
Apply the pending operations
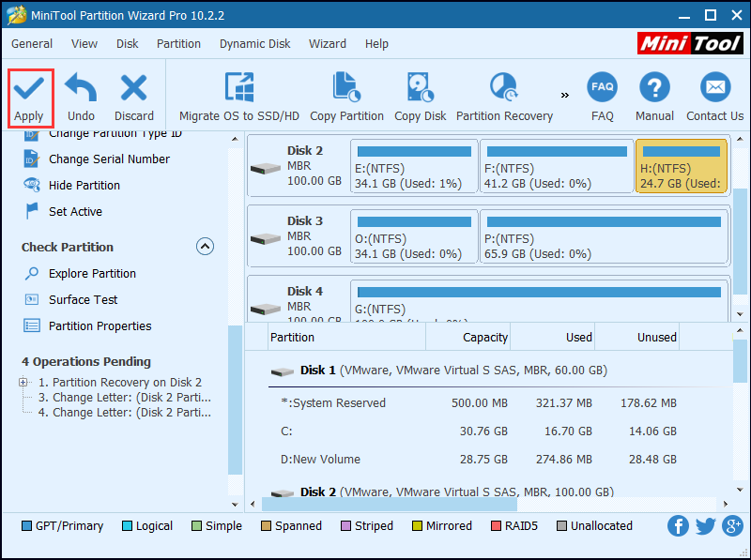29,98
